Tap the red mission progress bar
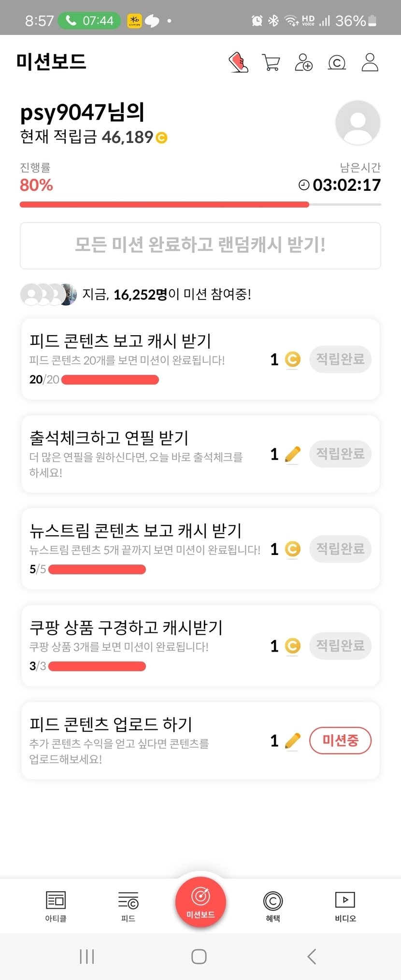Image resolution: width=401 pixels, height=980 pixels. (x=164, y=205)
